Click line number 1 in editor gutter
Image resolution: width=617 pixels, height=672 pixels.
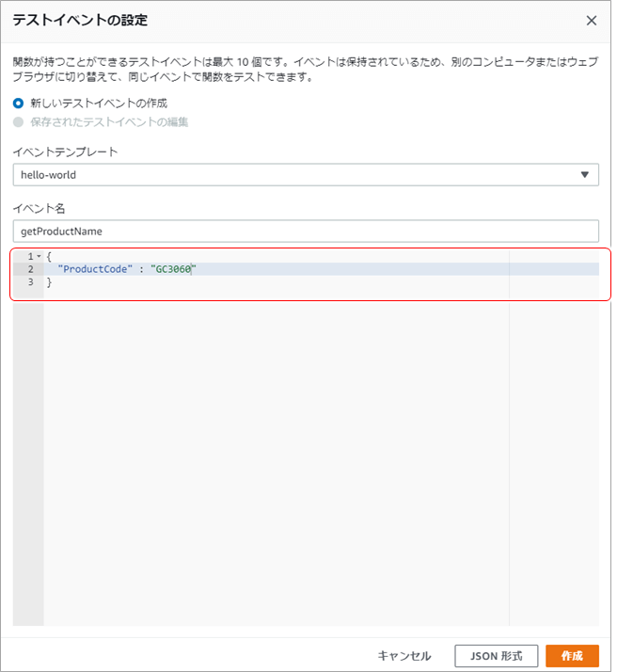[x=30, y=257]
